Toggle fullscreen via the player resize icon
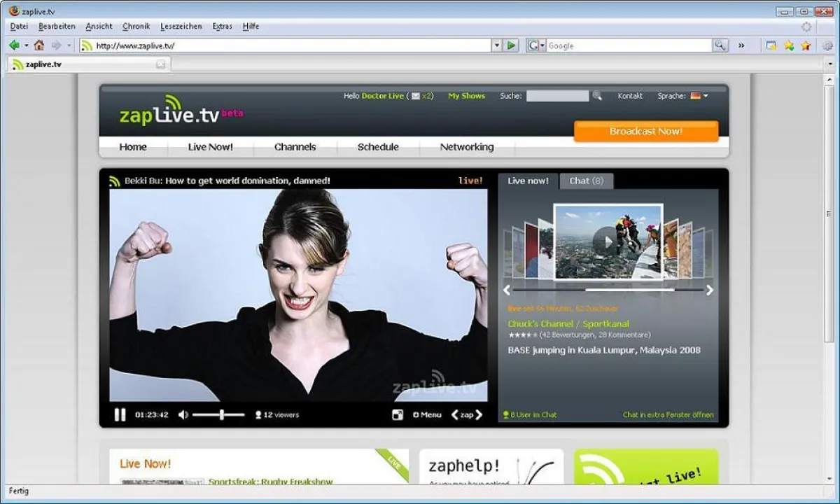 click(398, 414)
